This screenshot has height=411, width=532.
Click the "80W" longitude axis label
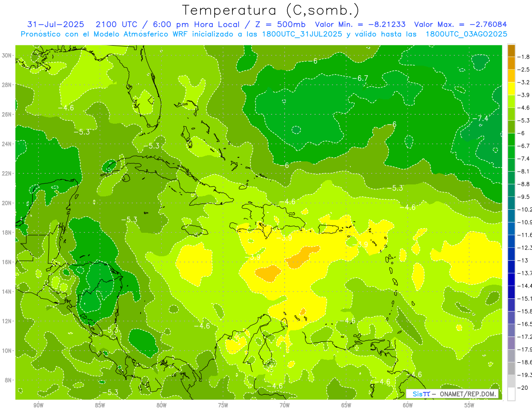pos(161,405)
